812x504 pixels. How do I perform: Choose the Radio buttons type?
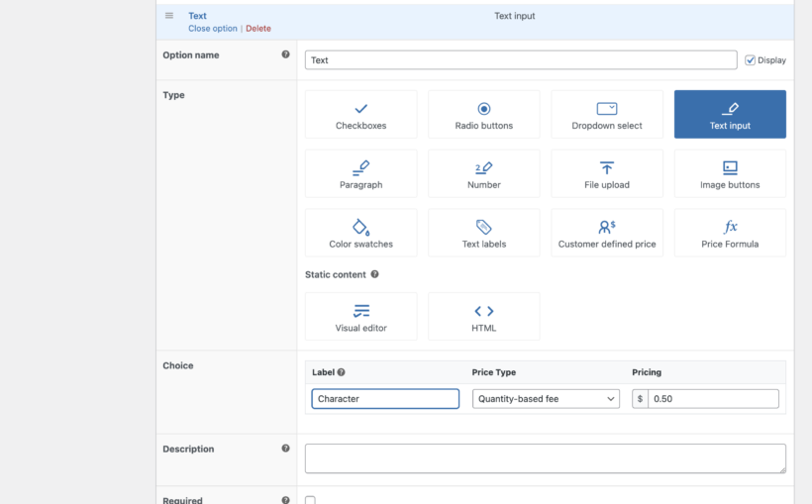pyautogui.click(x=483, y=115)
